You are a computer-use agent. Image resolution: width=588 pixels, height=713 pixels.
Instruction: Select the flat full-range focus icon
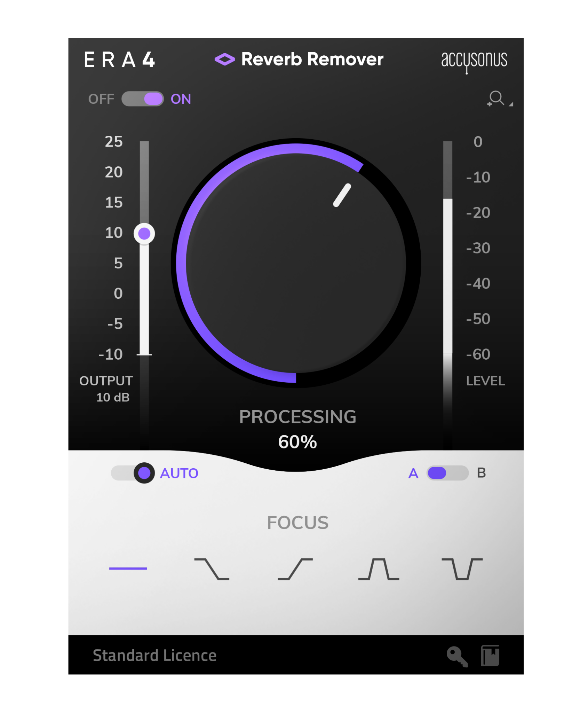(x=128, y=568)
